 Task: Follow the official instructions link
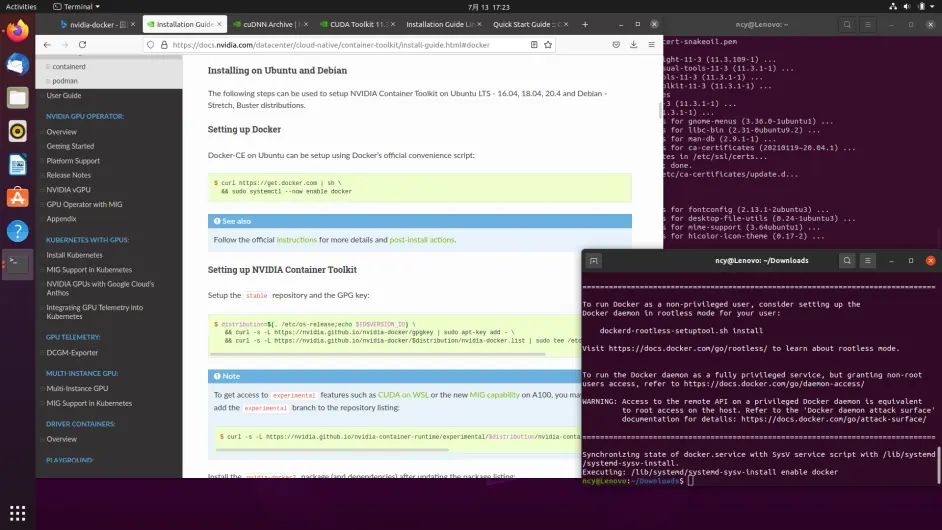pyautogui.click(x=296, y=239)
